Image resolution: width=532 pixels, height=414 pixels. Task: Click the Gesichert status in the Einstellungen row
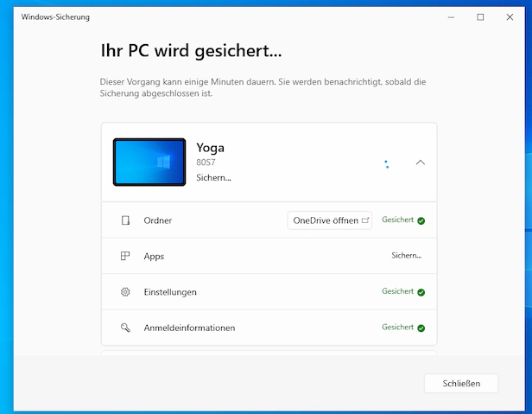tap(397, 291)
